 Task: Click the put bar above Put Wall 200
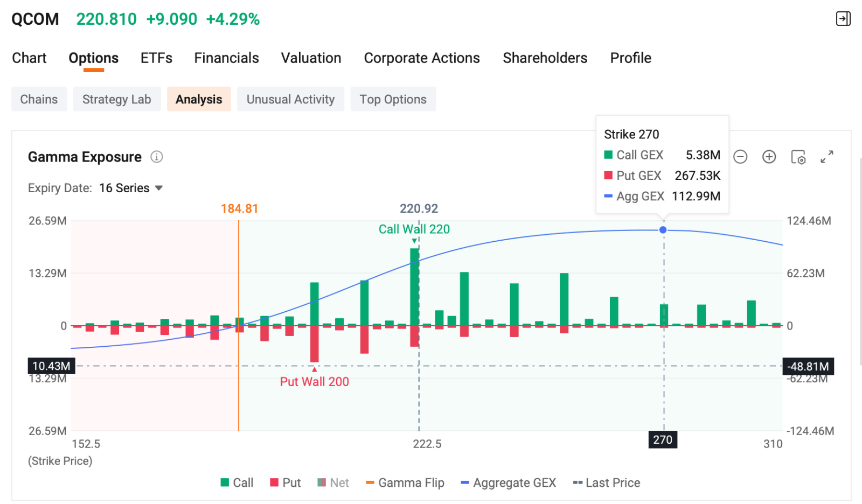click(x=315, y=344)
